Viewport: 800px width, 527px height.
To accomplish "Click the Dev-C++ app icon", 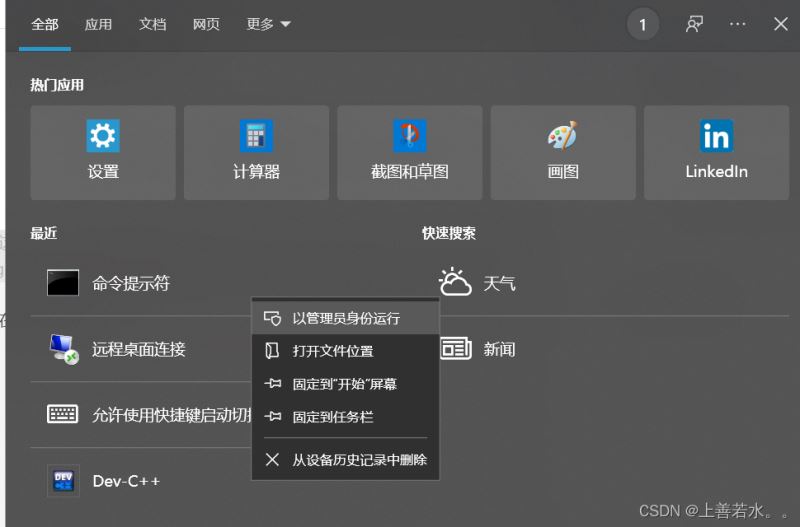I will (x=63, y=481).
